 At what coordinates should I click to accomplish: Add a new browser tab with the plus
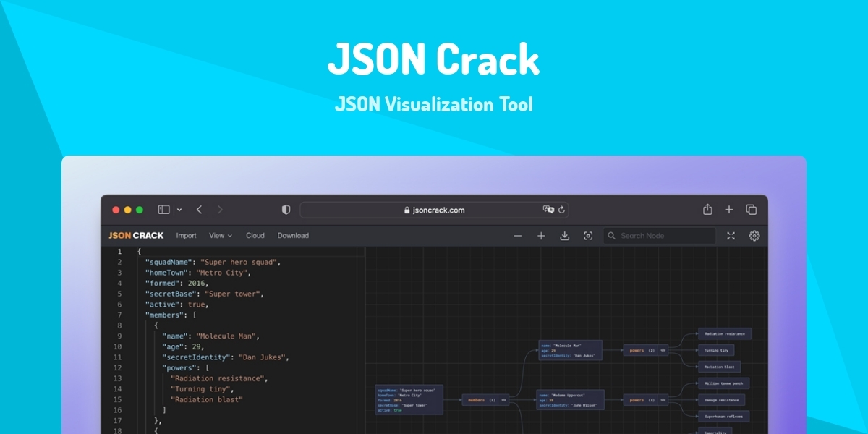click(x=729, y=210)
